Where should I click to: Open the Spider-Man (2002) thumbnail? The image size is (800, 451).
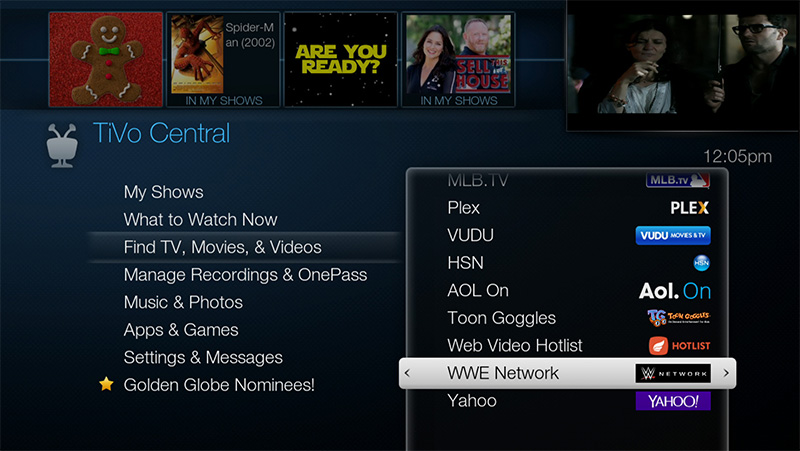[223, 60]
